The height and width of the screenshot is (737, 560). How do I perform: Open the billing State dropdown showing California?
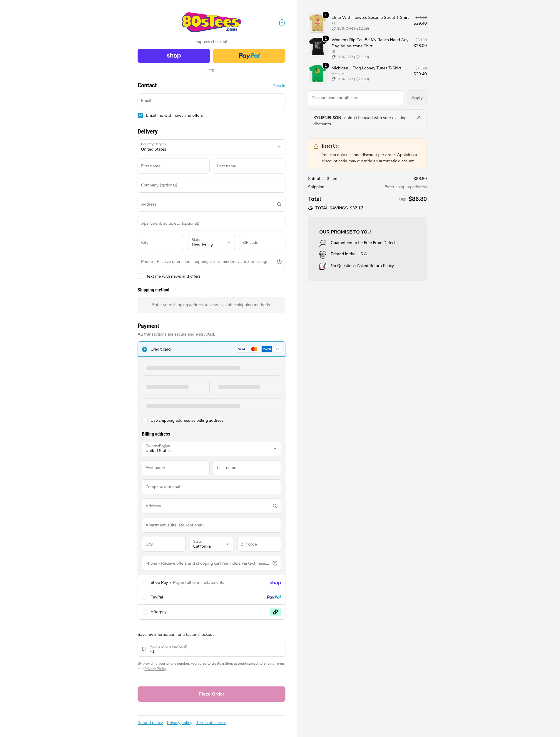211,544
